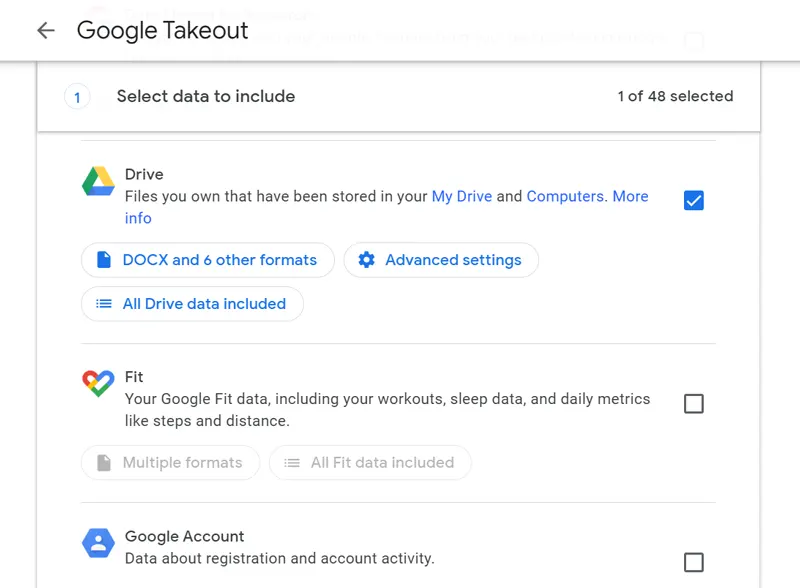800x588 pixels.
Task: Uncheck the Drive checkbox
Action: [693, 201]
